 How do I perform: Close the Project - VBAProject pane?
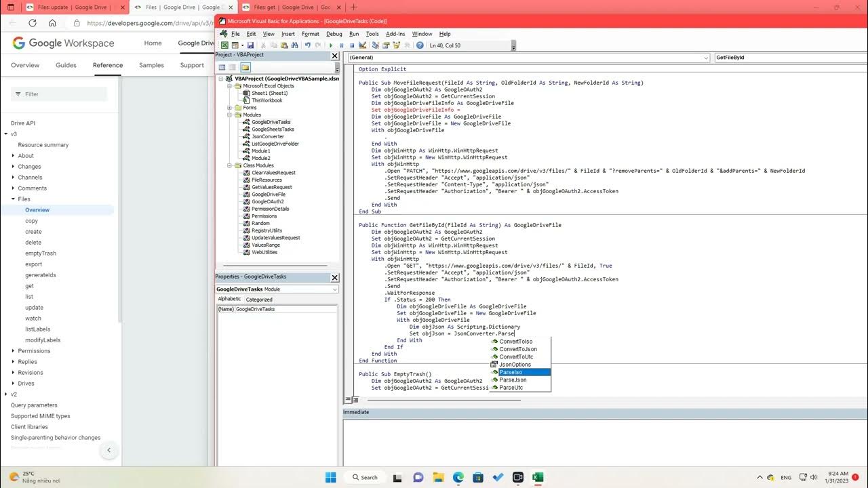[334, 56]
